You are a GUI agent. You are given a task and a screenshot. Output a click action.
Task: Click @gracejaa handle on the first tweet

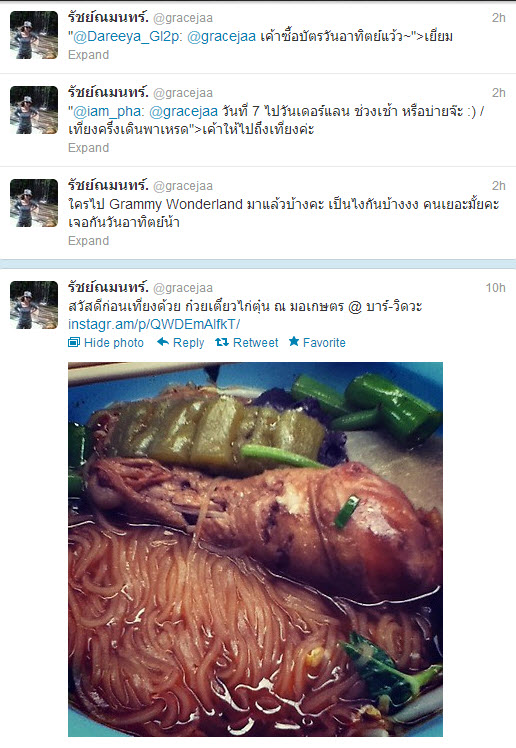pyautogui.click(x=183, y=18)
